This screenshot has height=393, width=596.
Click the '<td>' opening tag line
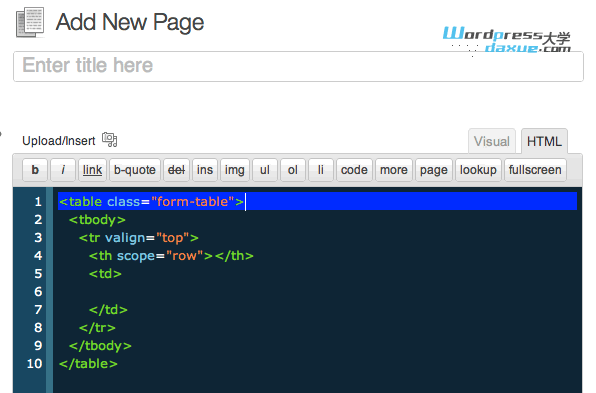click(105, 274)
